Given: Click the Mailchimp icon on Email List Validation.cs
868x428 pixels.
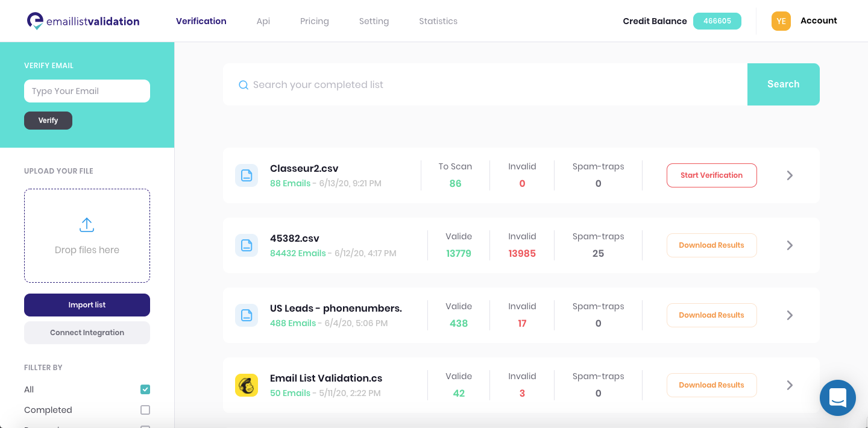Looking at the screenshot, I should [x=247, y=385].
